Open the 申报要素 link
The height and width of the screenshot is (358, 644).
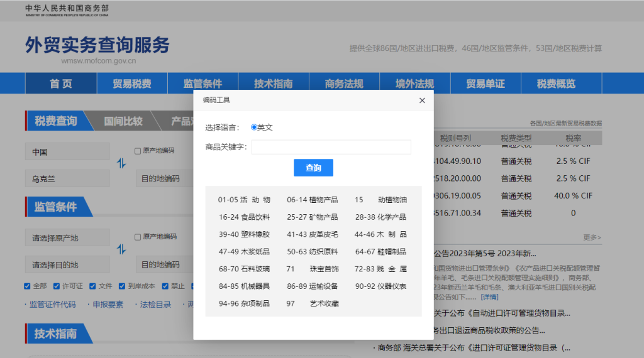click(x=108, y=304)
